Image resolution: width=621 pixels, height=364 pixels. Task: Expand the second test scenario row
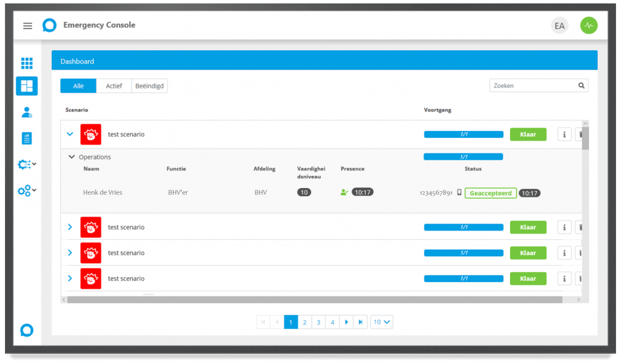point(70,227)
